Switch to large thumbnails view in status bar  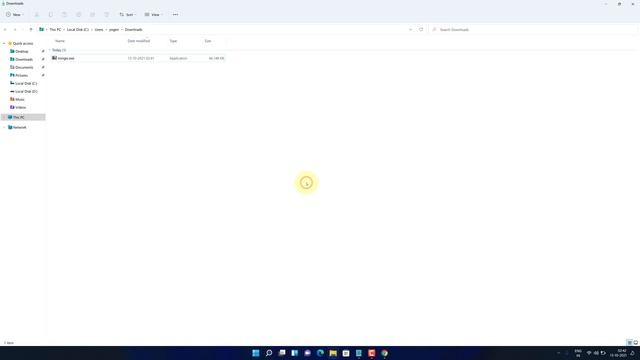[636, 343]
